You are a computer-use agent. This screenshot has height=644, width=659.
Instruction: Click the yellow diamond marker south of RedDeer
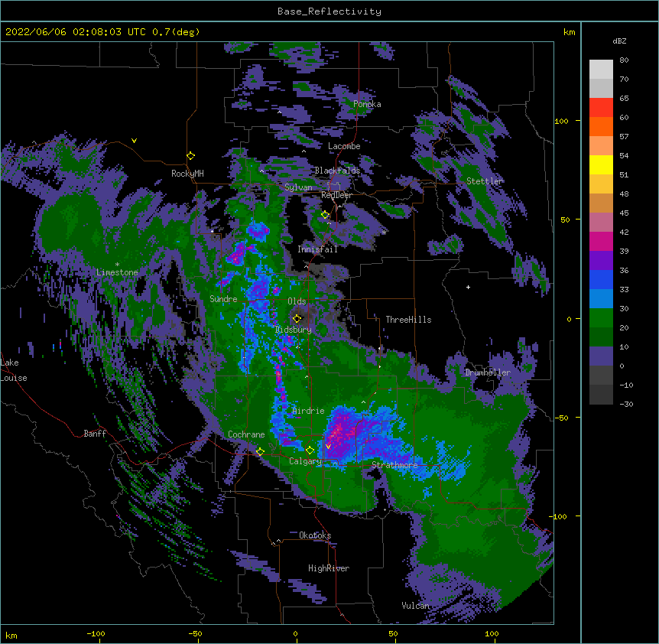[x=325, y=215]
